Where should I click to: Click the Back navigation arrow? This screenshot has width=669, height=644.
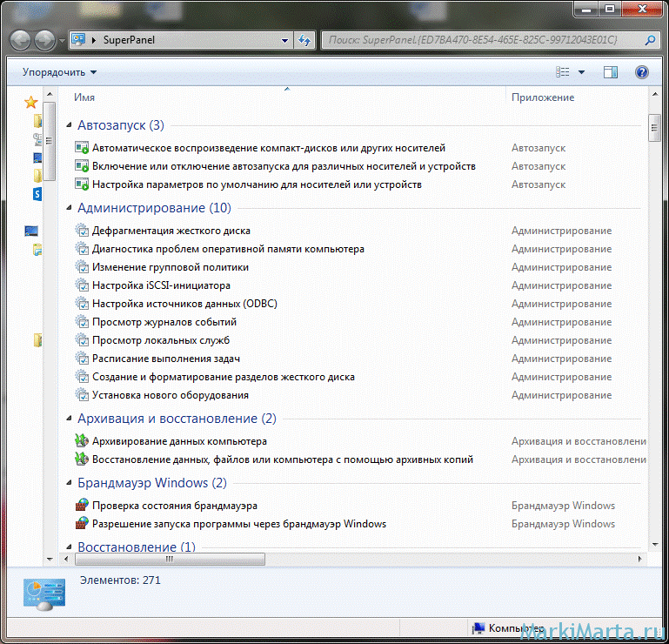tap(20, 40)
